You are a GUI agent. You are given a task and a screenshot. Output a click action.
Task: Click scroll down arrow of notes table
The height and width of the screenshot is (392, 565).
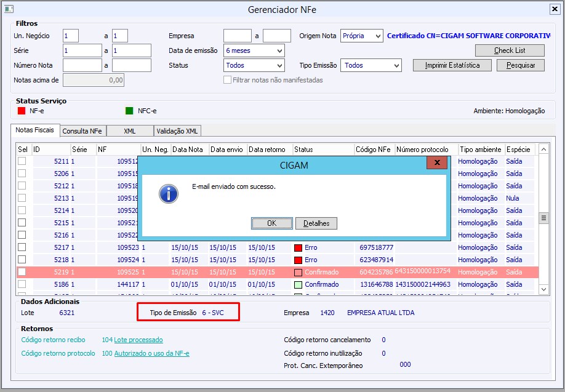(x=543, y=289)
